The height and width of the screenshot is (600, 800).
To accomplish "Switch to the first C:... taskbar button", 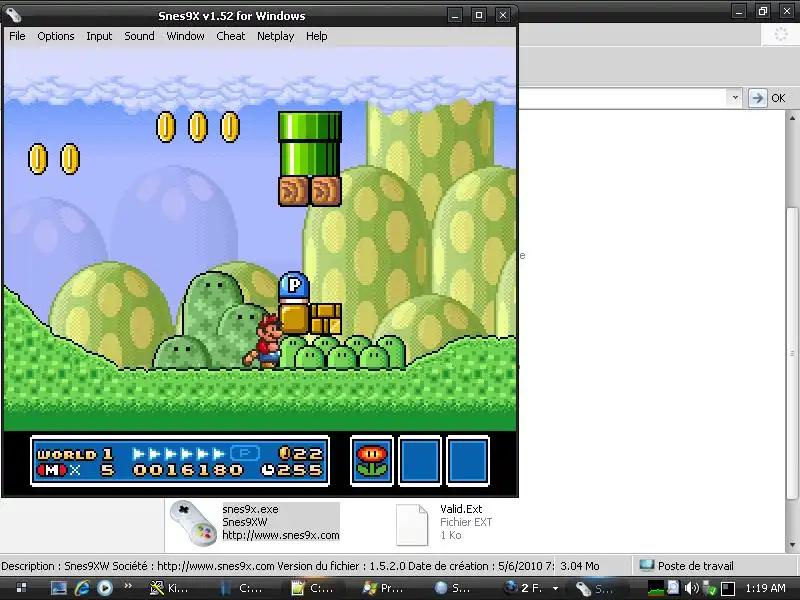I will (241, 588).
